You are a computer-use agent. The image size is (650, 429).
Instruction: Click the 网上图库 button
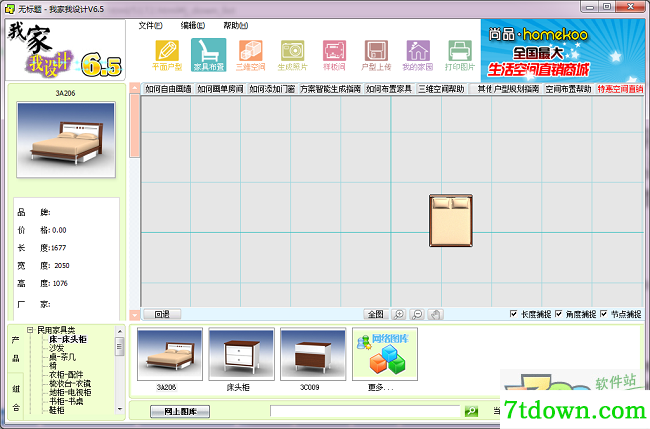(x=180, y=412)
